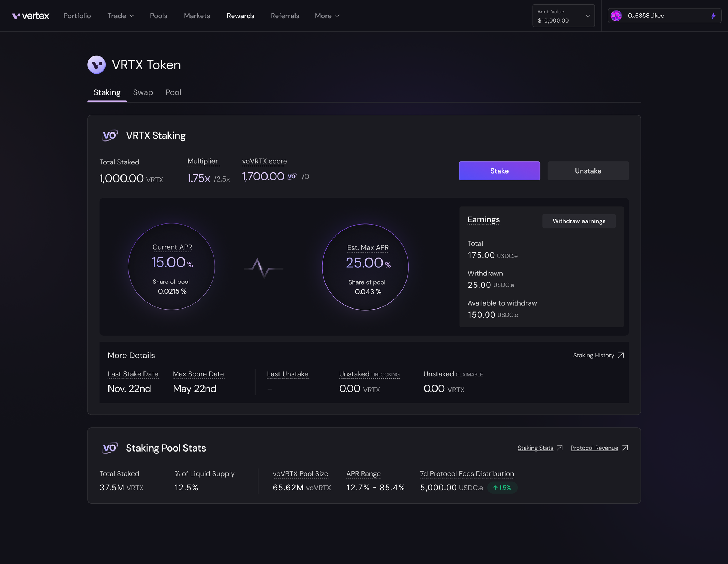
Task: Open the Portfolio navigation item
Action: [77, 16]
